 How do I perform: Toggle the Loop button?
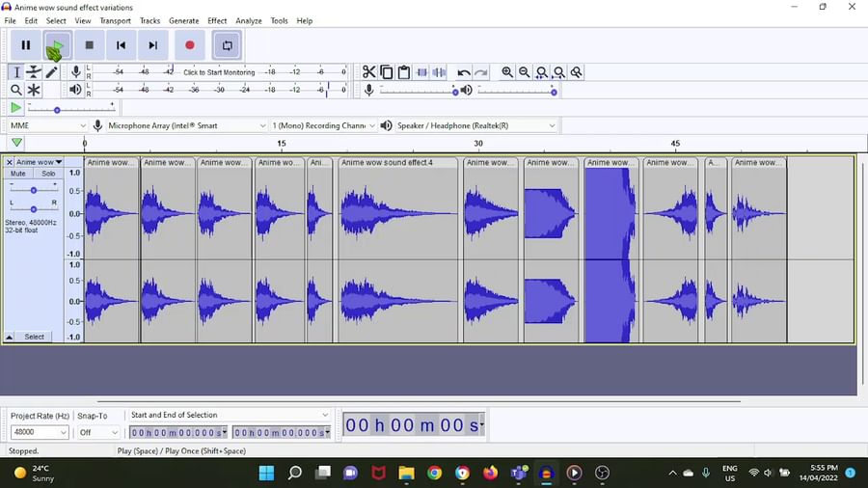tap(227, 45)
